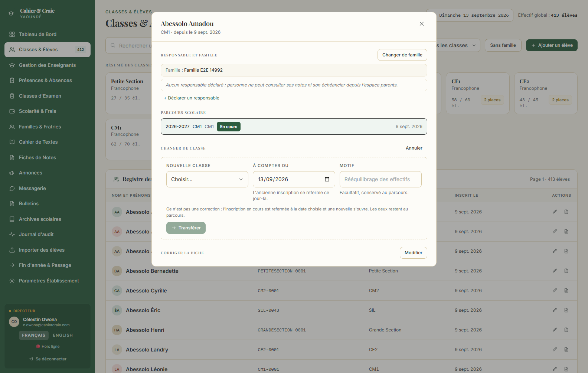This screenshot has width=588, height=373.
Task: Click the Changer de famille button
Action: (402, 55)
